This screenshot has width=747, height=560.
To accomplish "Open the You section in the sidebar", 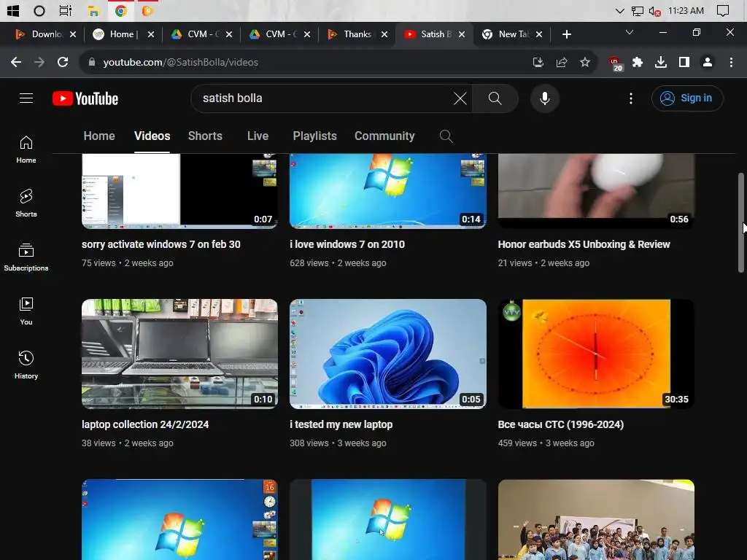I will pos(26,311).
